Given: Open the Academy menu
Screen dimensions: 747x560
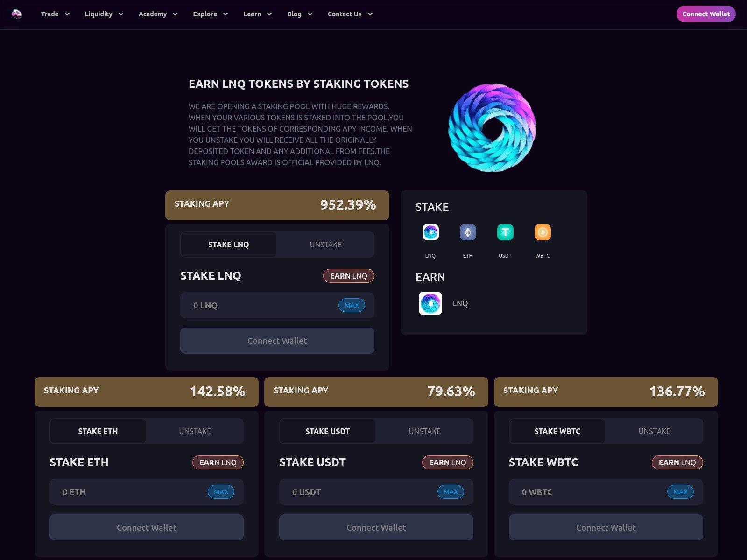Looking at the screenshot, I should point(158,14).
